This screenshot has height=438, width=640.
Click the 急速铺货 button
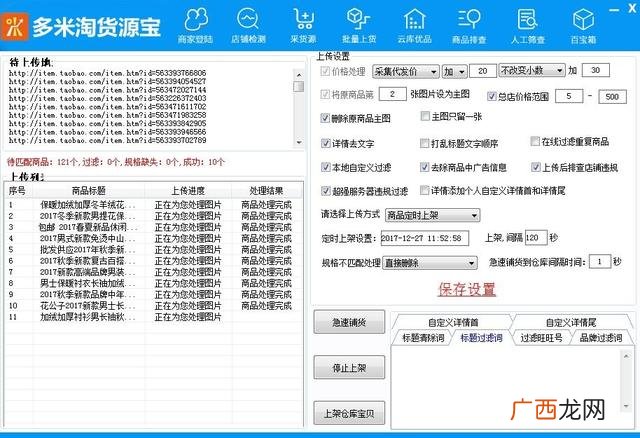[x=349, y=322]
